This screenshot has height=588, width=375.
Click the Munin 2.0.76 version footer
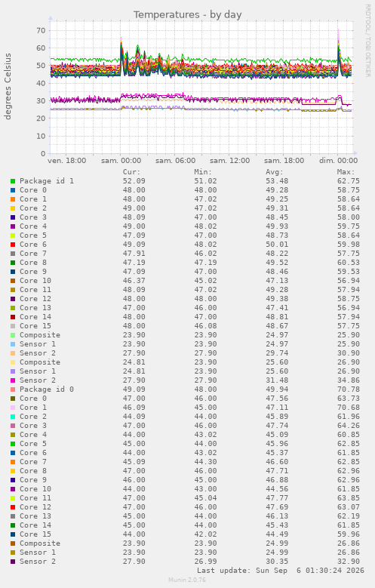point(187,580)
